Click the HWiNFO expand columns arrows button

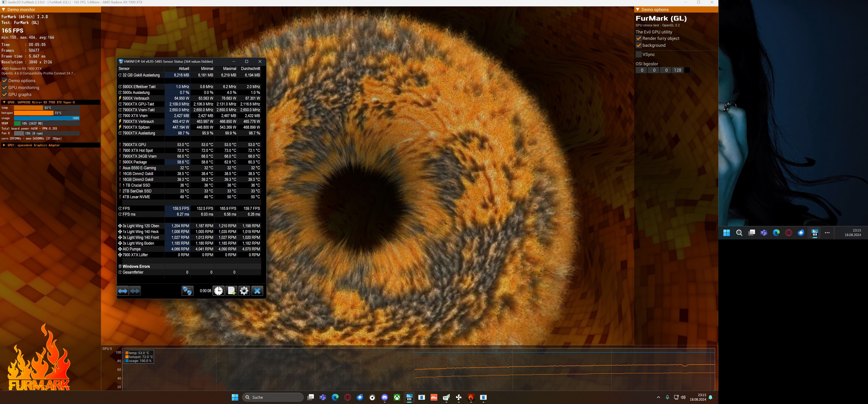pos(123,291)
